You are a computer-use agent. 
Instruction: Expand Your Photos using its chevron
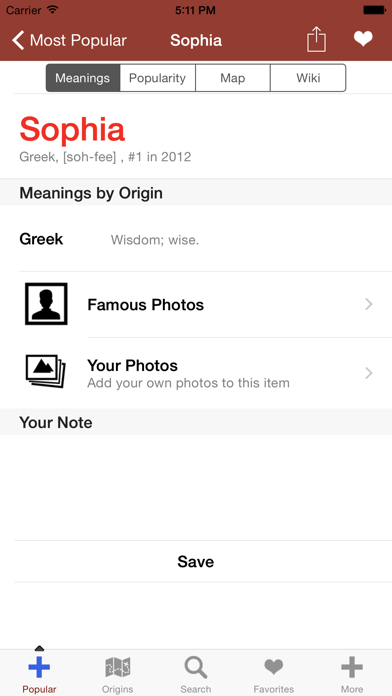coord(368,373)
